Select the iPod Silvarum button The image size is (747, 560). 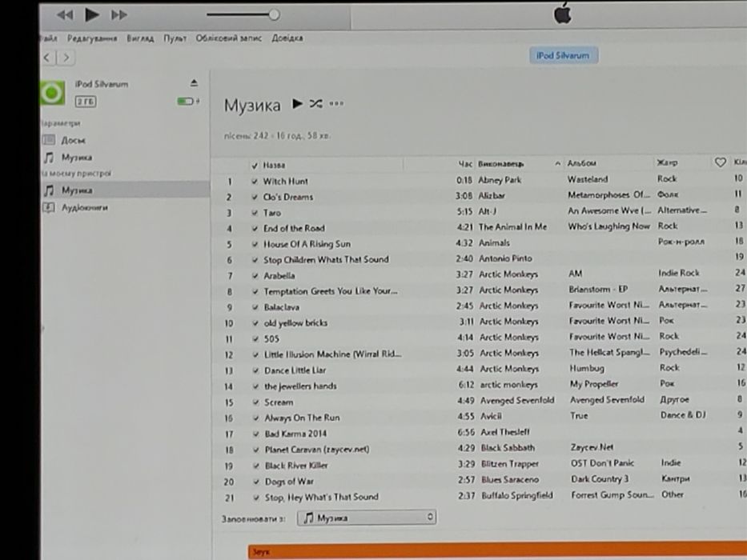pos(563,56)
